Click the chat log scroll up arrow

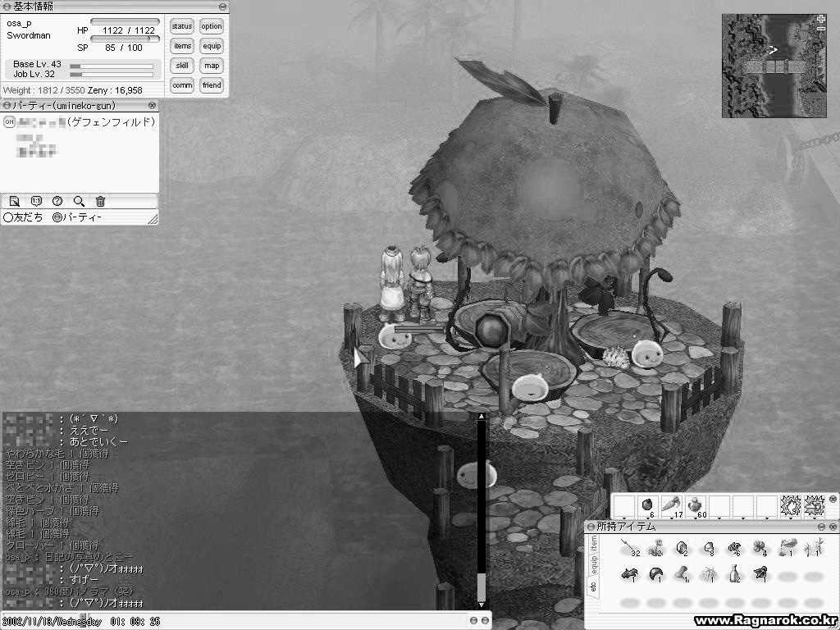(x=481, y=416)
